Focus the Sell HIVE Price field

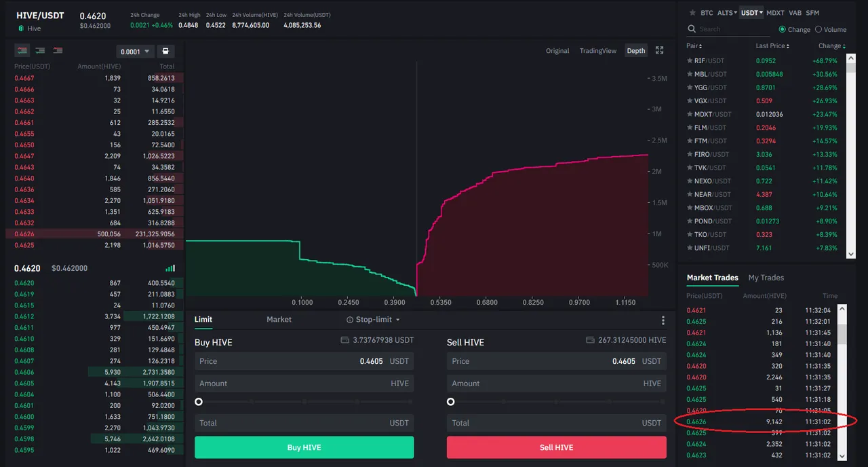[x=556, y=361]
